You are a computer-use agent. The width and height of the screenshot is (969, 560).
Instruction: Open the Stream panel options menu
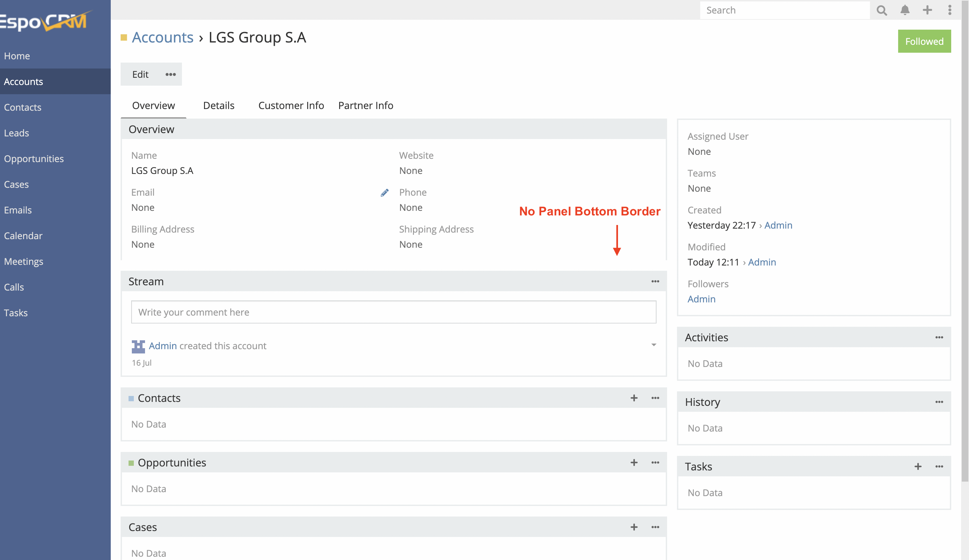click(655, 281)
